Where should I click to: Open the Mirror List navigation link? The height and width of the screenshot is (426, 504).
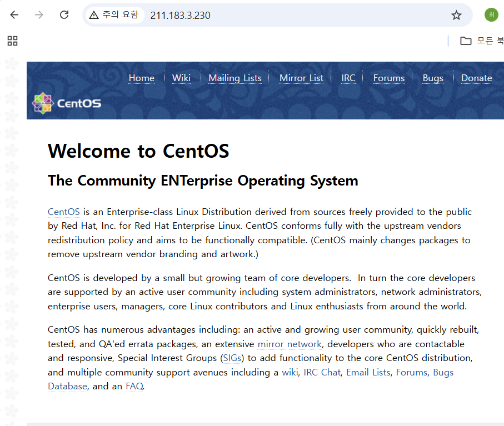(x=301, y=78)
